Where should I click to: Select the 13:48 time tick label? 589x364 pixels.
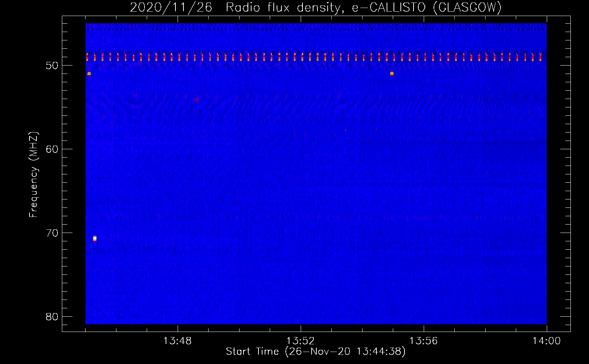tap(177, 341)
